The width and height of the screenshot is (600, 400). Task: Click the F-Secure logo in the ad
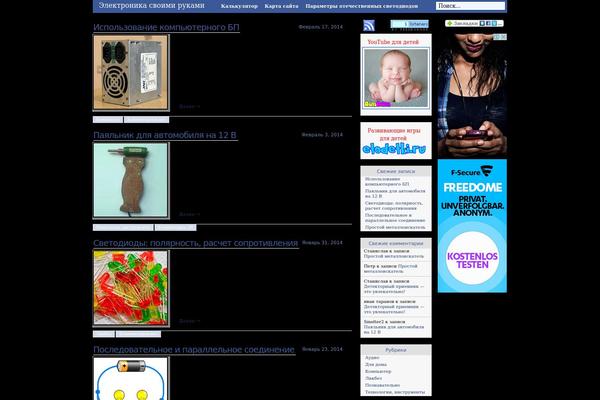(x=472, y=171)
